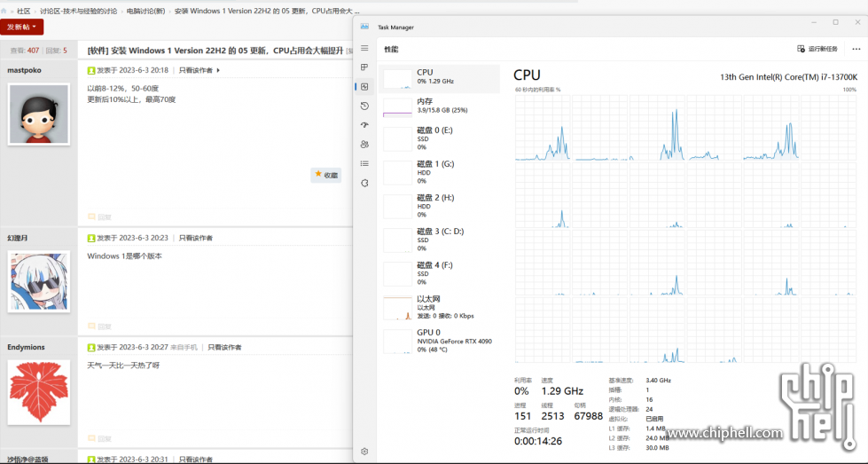This screenshot has width=868, height=464.
Task: Click the base speed value 3.40 GHz
Action: (x=658, y=381)
